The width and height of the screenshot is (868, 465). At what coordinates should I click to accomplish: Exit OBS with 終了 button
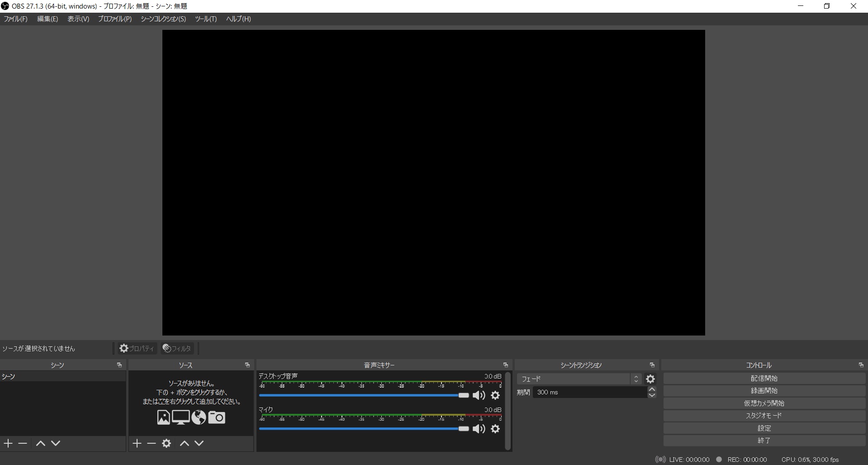764,441
